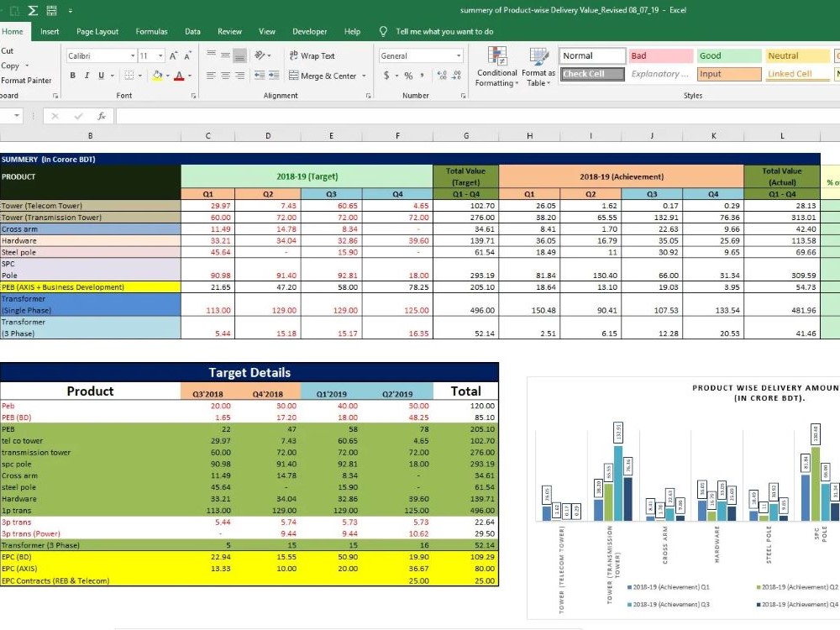Viewport: 840px width, 630px height.
Task: Click the Format Painter command
Action: tap(26, 81)
